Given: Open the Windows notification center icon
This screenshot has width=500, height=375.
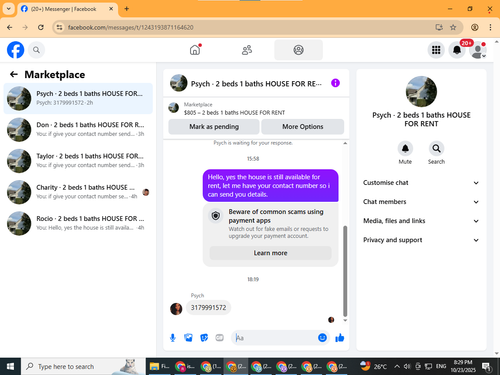Looking at the screenshot, I should (487, 367).
